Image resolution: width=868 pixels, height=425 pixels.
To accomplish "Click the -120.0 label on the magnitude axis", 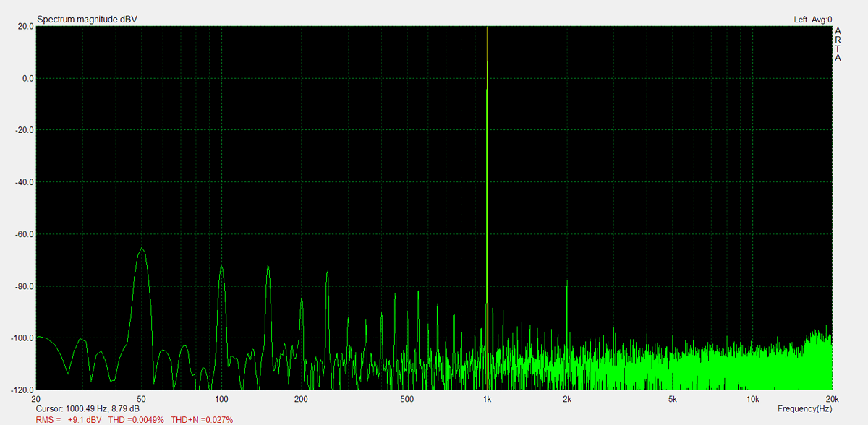I will point(22,390).
